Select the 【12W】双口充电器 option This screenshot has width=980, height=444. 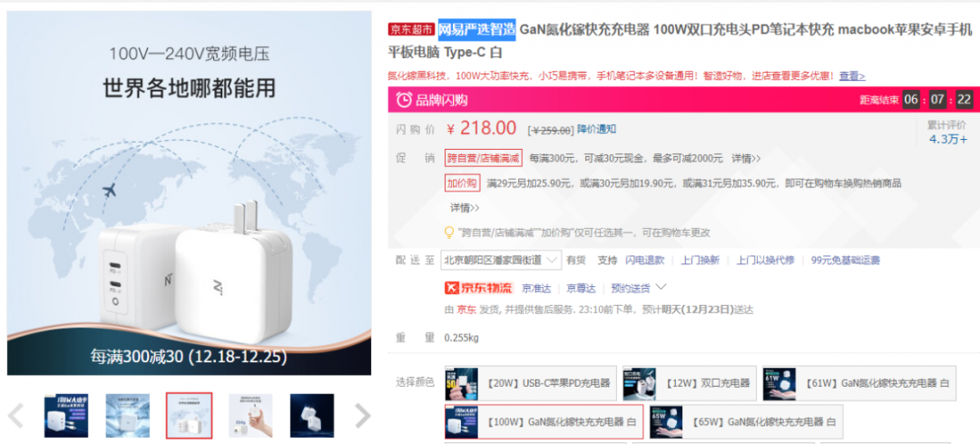[x=690, y=383]
